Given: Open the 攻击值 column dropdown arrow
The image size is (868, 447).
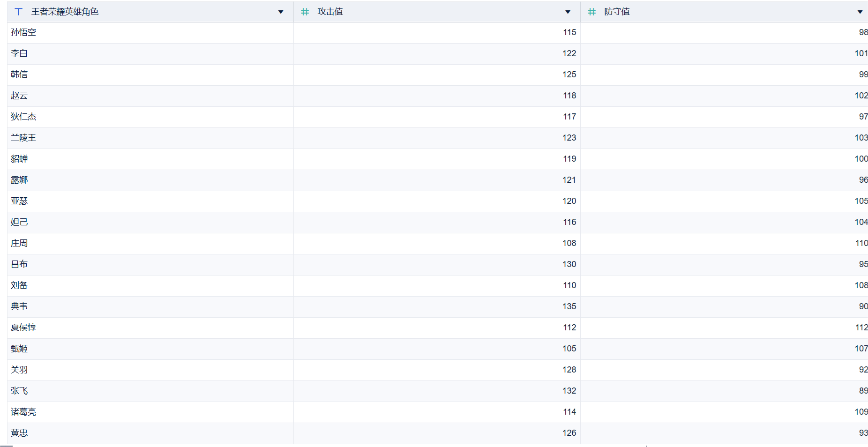Looking at the screenshot, I should 568,12.
